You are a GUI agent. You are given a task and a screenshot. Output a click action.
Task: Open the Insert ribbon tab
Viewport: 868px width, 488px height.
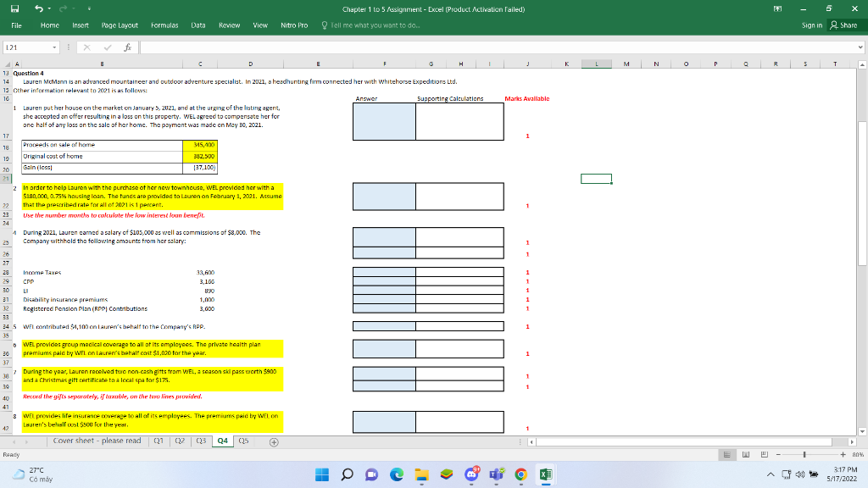point(81,25)
